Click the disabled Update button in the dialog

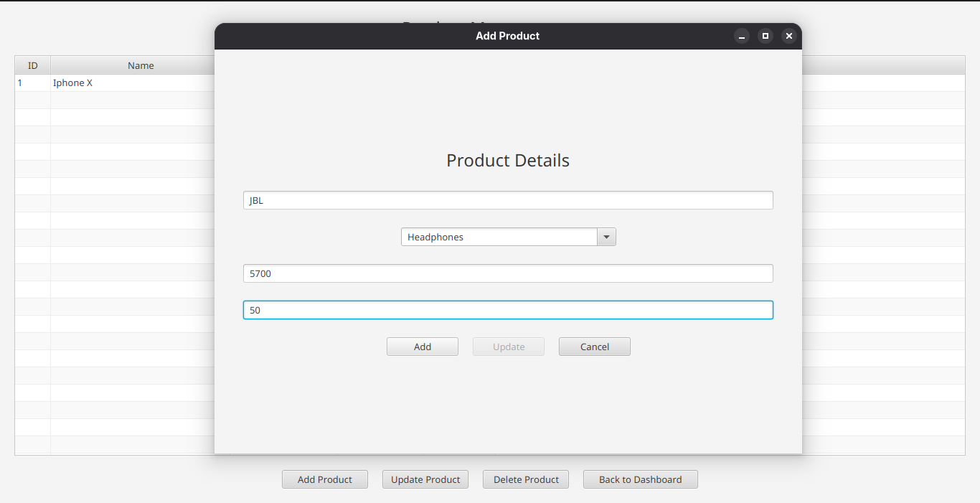point(509,347)
